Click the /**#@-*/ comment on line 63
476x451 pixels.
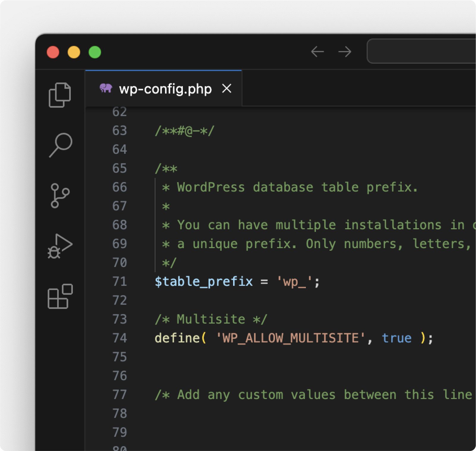point(185,131)
